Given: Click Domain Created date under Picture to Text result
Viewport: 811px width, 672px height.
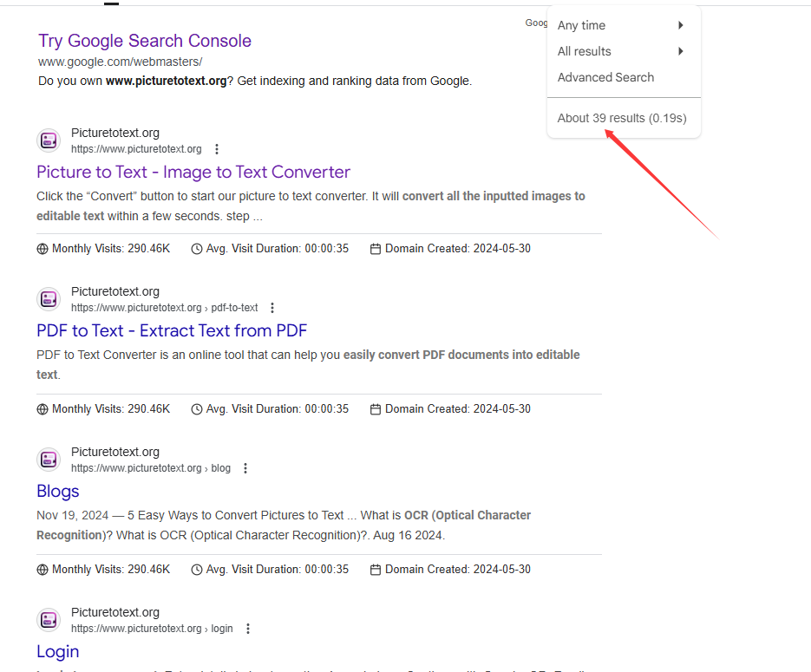Looking at the screenshot, I should (x=458, y=249).
